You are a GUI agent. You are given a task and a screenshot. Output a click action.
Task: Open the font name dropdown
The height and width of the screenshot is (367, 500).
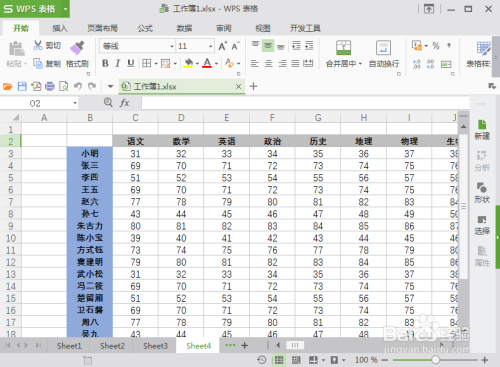point(172,46)
